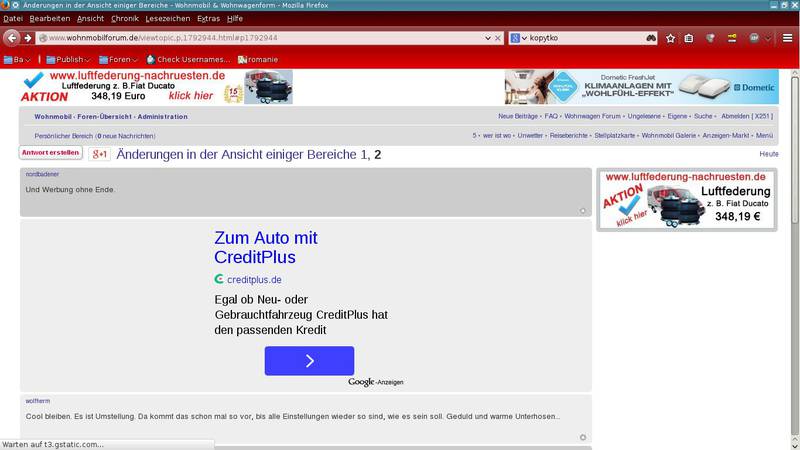Open the Firefox hamburger menu
Viewport: 800px width, 450px height.
click(x=787, y=38)
